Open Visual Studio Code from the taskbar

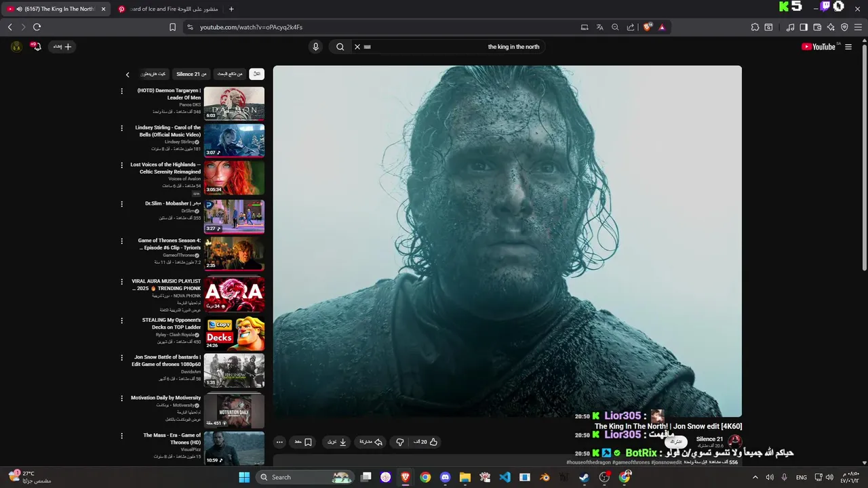pyautogui.click(x=505, y=477)
